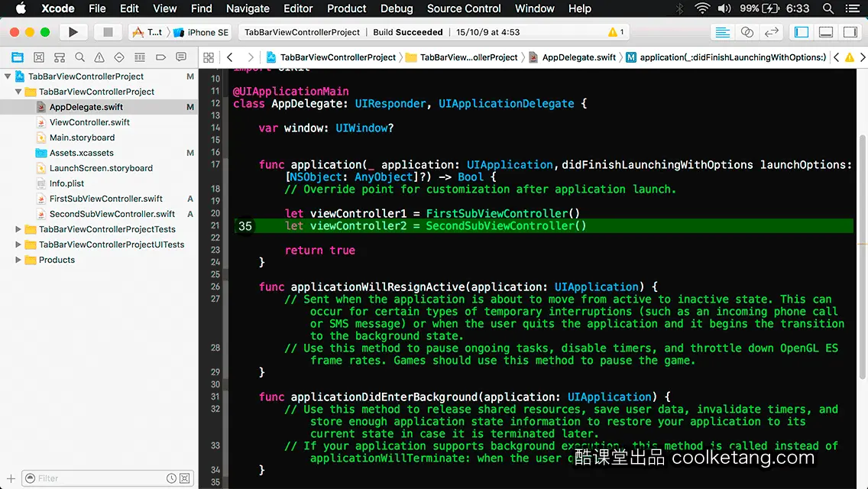Show the Breakpoint navigator
The image size is (868, 489).
pyautogui.click(x=160, y=57)
